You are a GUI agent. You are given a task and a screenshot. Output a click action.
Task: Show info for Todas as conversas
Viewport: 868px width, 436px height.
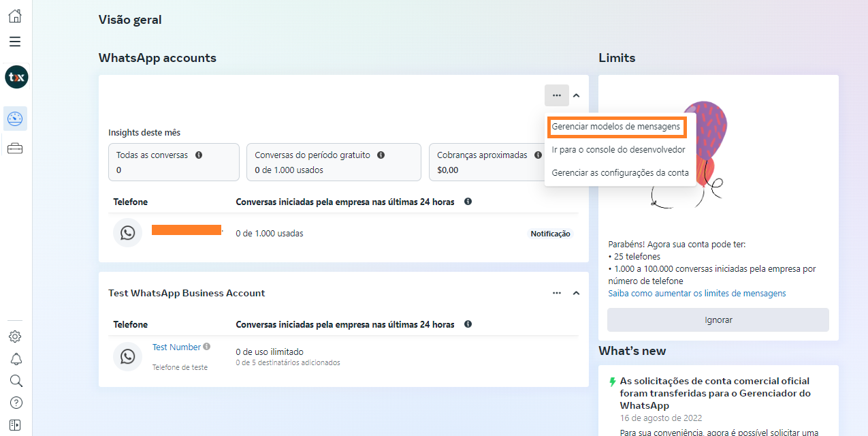tap(199, 155)
